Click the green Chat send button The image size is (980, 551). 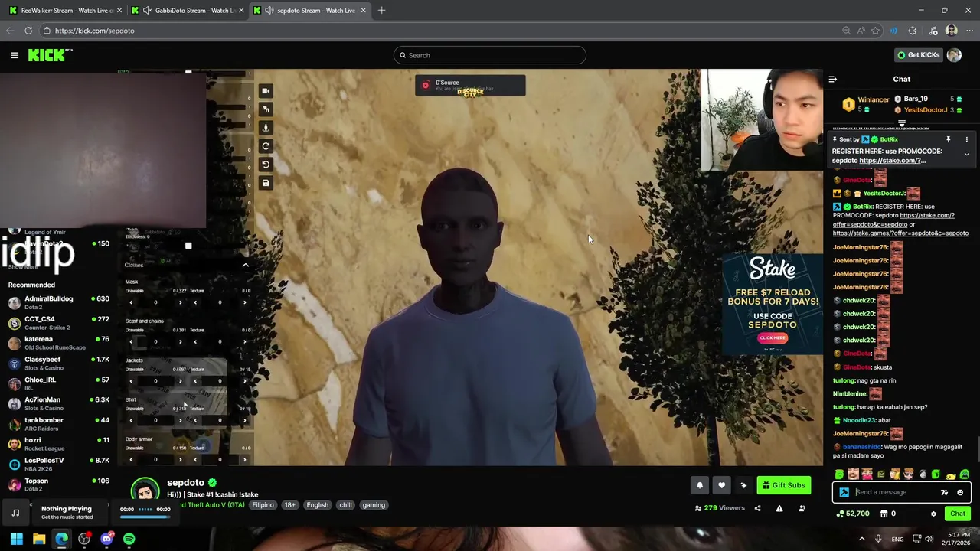point(957,514)
